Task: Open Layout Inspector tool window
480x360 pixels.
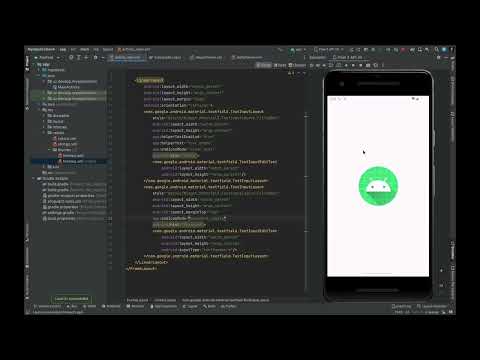Action: coord(432,306)
